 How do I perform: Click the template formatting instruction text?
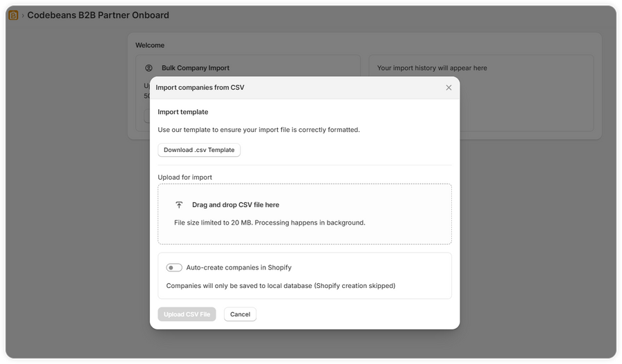[258, 130]
